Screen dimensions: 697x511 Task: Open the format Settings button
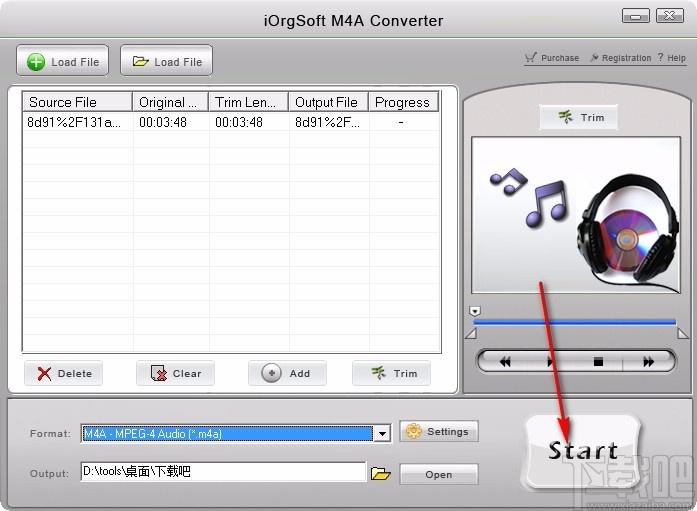(439, 431)
